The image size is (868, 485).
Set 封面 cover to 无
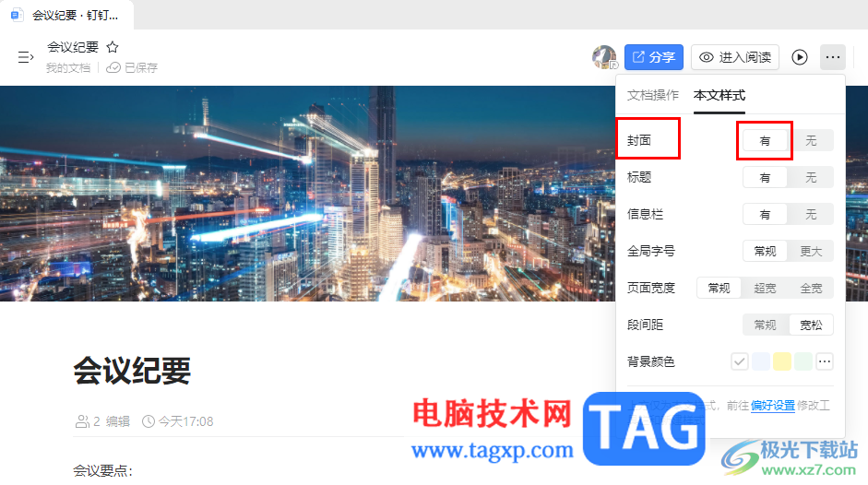[x=811, y=141]
